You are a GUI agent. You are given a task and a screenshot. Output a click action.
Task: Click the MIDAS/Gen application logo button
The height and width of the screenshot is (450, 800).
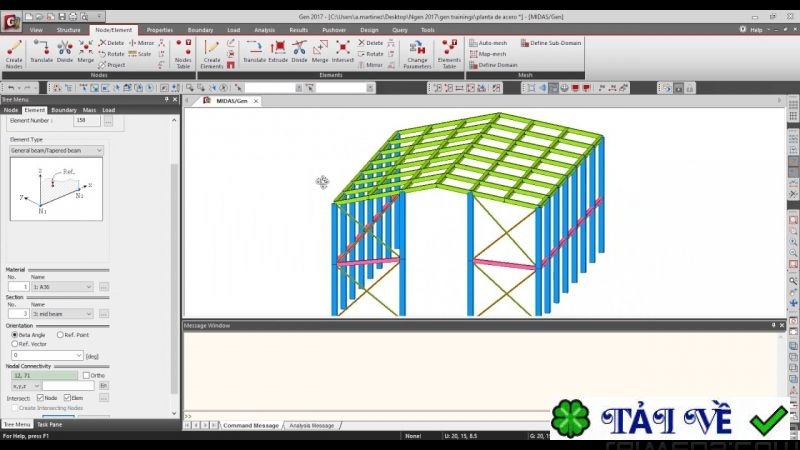click(x=11, y=21)
